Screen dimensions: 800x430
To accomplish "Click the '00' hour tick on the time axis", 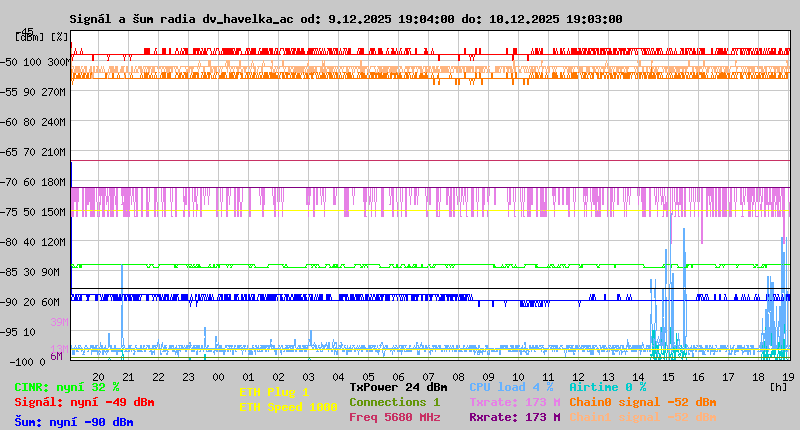I will pyautogui.click(x=218, y=377).
